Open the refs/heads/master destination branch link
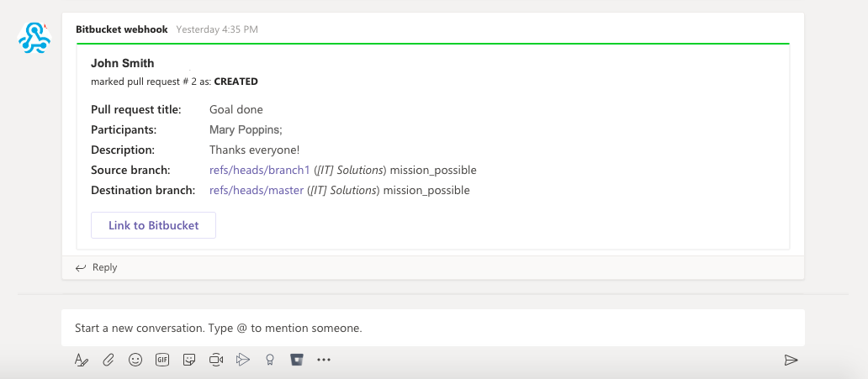This screenshot has height=379, width=868. [257, 191]
